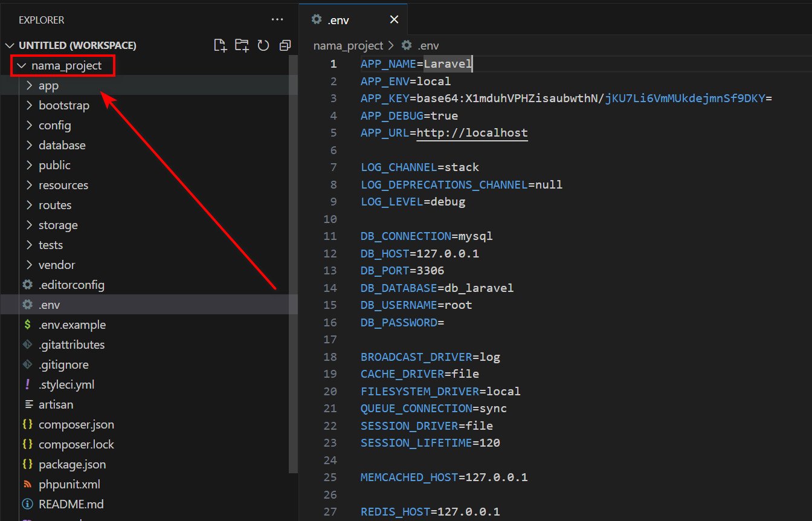Screen dimensions: 812x521
Task: Click the APP_NAME=Laravel line in editor
Action: [417, 64]
